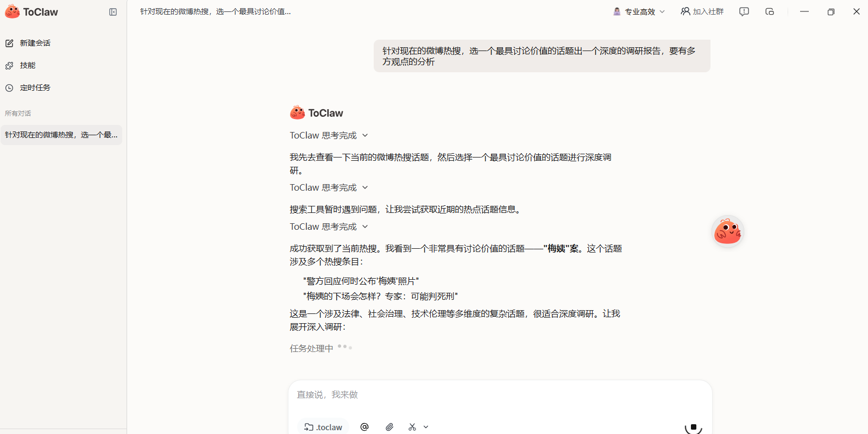Viewport: 868px width, 434px height.
Task: Click the floating ToClaw mascot icon
Action: point(727,232)
